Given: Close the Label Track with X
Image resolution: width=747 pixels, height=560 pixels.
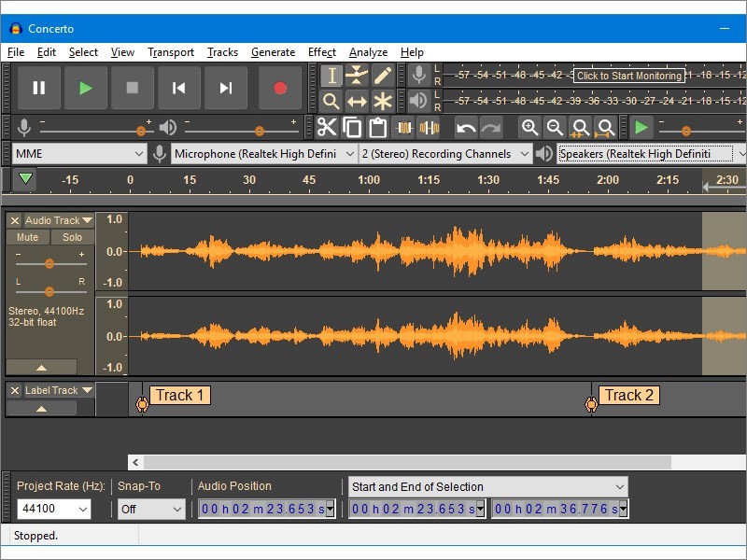Looking at the screenshot, I should point(15,390).
